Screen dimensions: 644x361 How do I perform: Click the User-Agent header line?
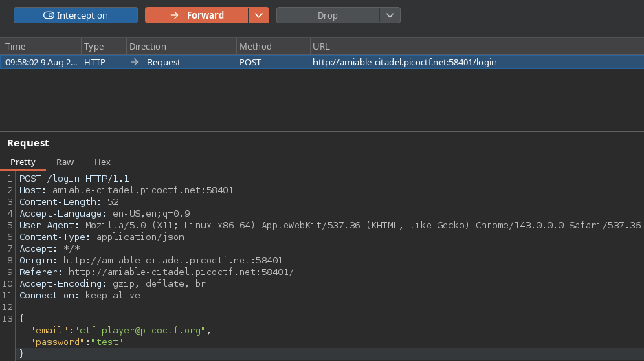[x=330, y=226]
